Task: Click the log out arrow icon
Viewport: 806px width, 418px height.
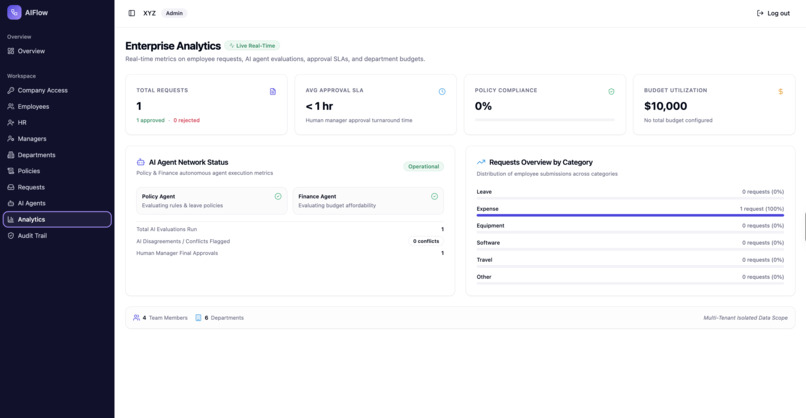Action: pyautogui.click(x=760, y=13)
